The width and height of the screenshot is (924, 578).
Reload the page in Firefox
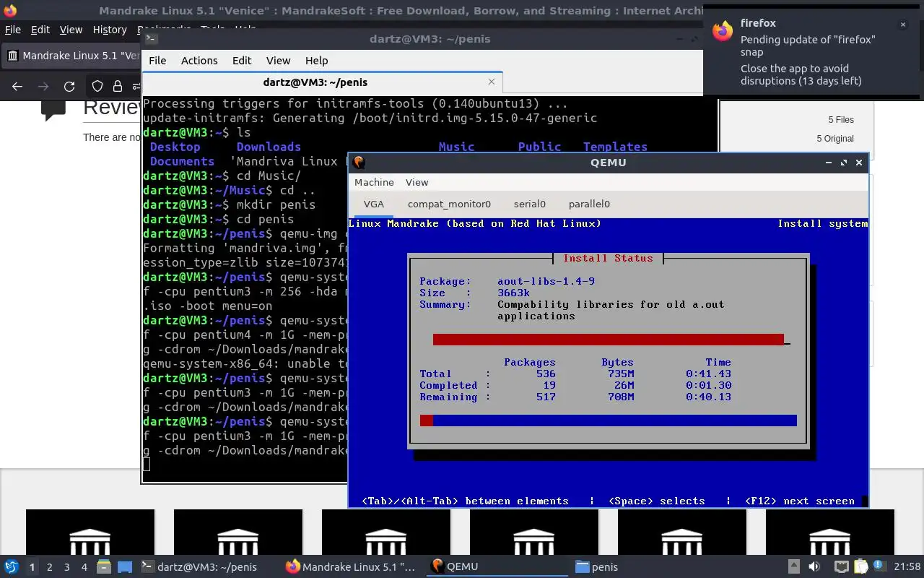pos(69,87)
